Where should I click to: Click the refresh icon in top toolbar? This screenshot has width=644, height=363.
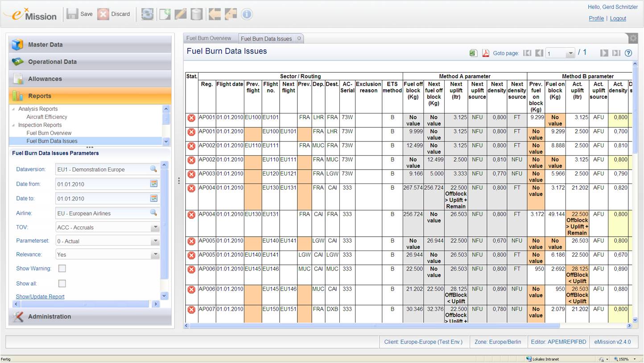(147, 14)
